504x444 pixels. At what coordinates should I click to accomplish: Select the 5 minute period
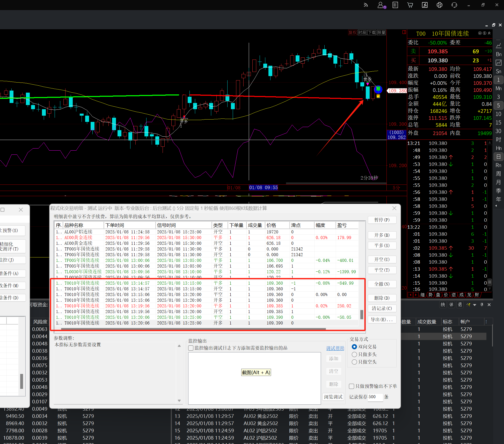499,106
